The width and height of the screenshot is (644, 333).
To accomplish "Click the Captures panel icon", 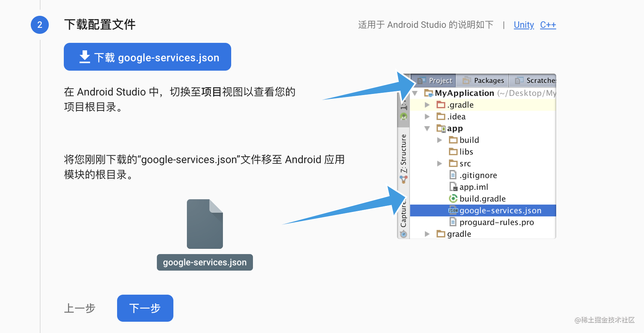I will (403, 234).
